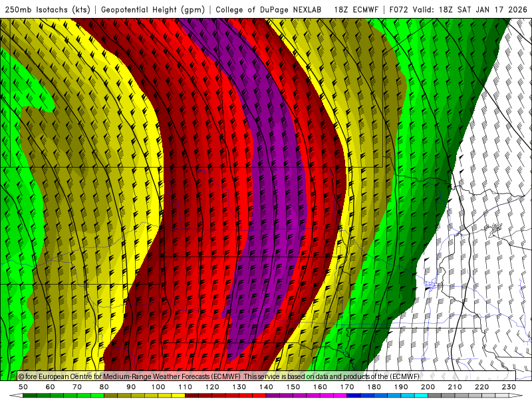The width and height of the screenshot is (532, 399).
Task: Select the 190 value on color scale
Action: [401, 387]
